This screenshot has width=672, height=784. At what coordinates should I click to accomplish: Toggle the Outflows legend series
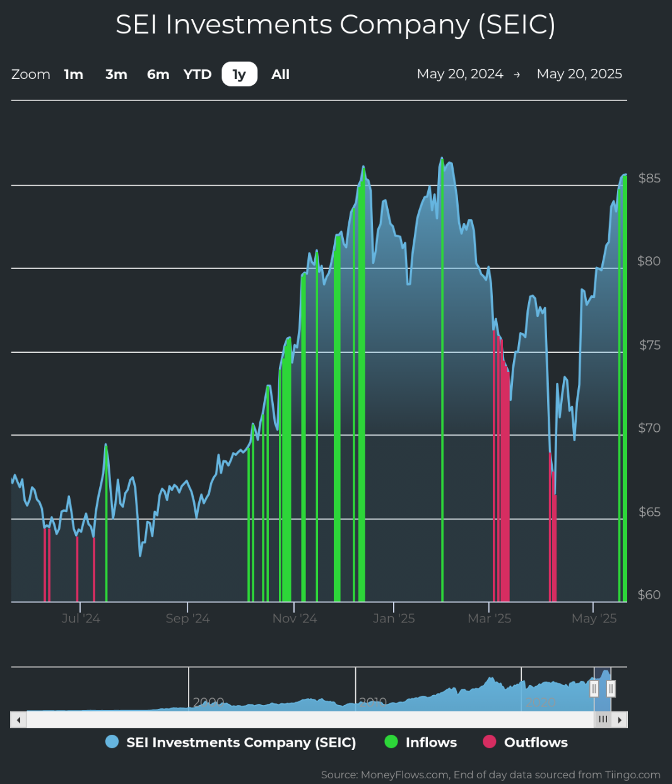coord(525,742)
